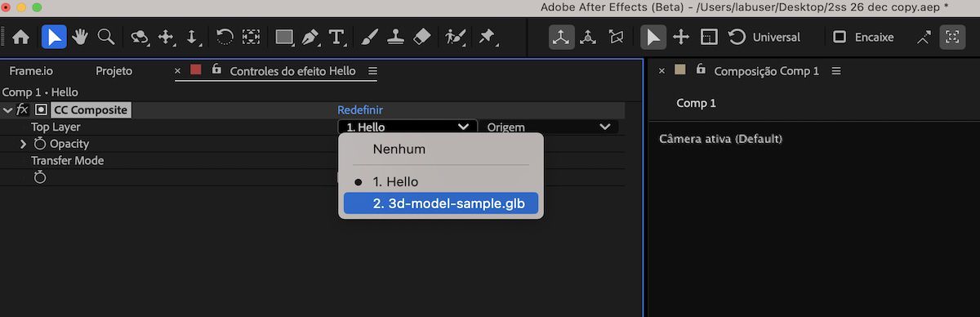The height and width of the screenshot is (317, 980).
Task: Choose the 3D position move gizmo
Action: click(x=681, y=37)
